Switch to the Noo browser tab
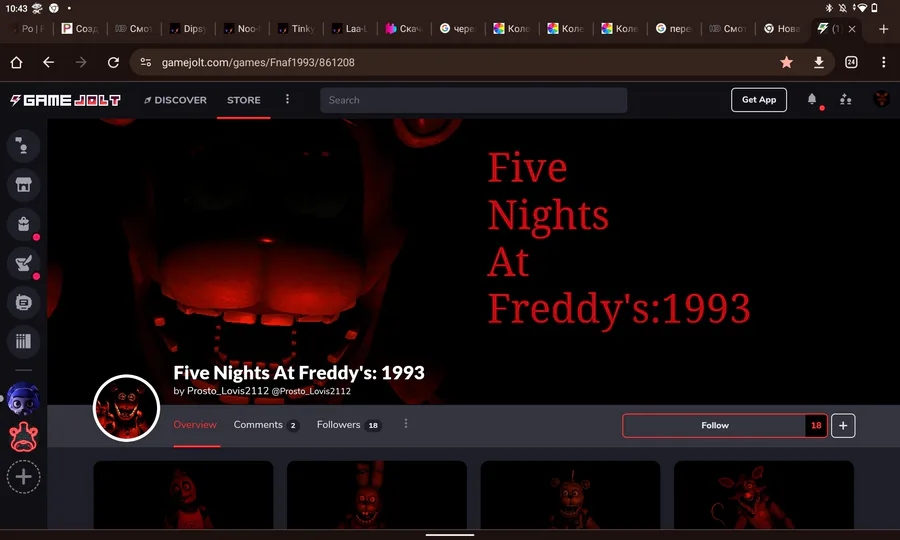 tap(242, 29)
